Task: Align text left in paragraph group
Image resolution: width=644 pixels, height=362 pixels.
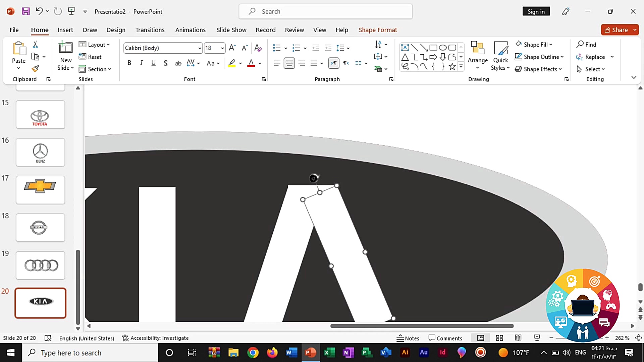Action: pyautogui.click(x=277, y=63)
